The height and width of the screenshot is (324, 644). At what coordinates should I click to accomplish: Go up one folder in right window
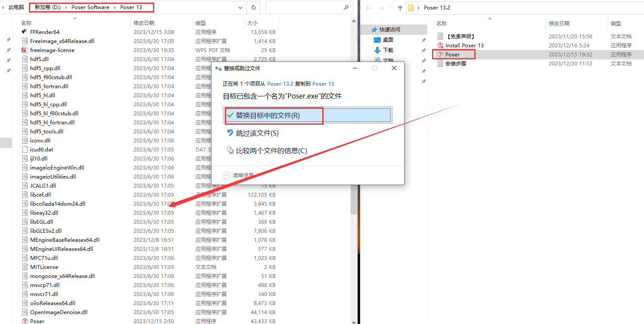400,8
